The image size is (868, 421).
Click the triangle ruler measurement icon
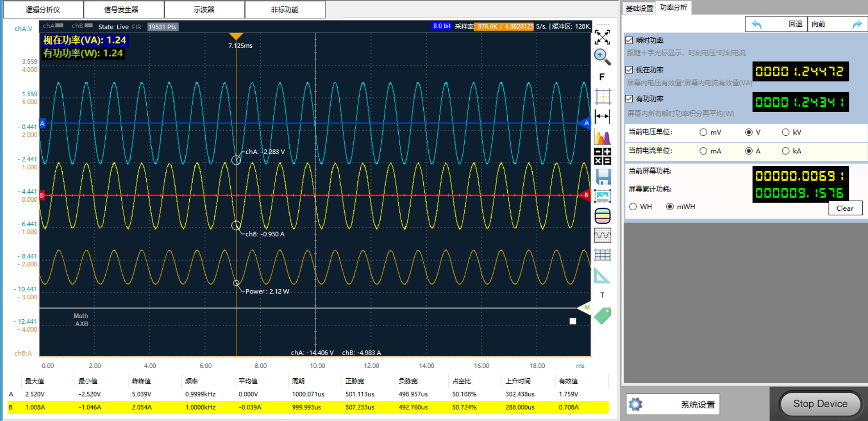pyautogui.click(x=602, y=276)
